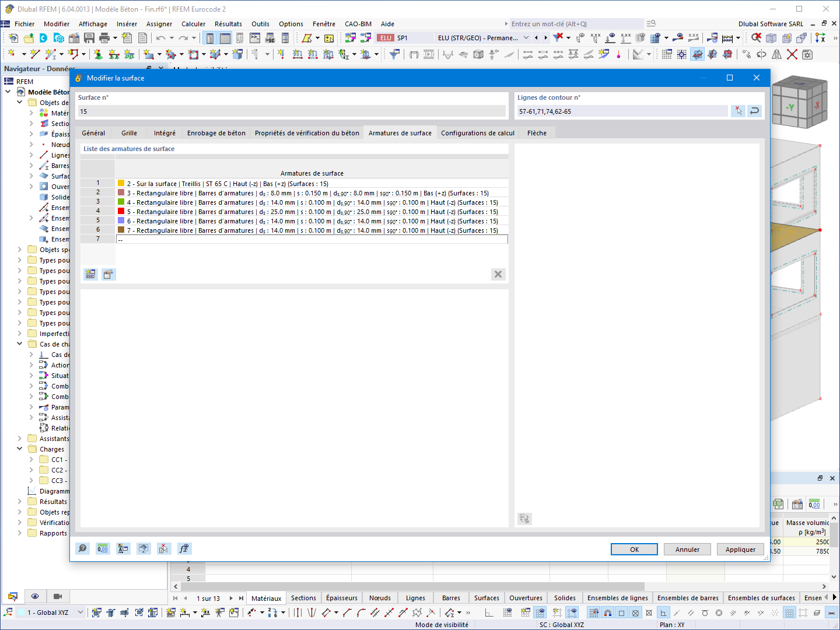Click the cloud Dlubal account icon
The image size is (840, 630).
(43, 38)
